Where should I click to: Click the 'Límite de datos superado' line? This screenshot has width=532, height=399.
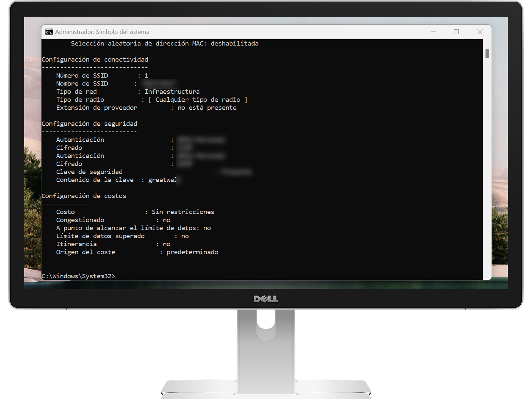122,236
